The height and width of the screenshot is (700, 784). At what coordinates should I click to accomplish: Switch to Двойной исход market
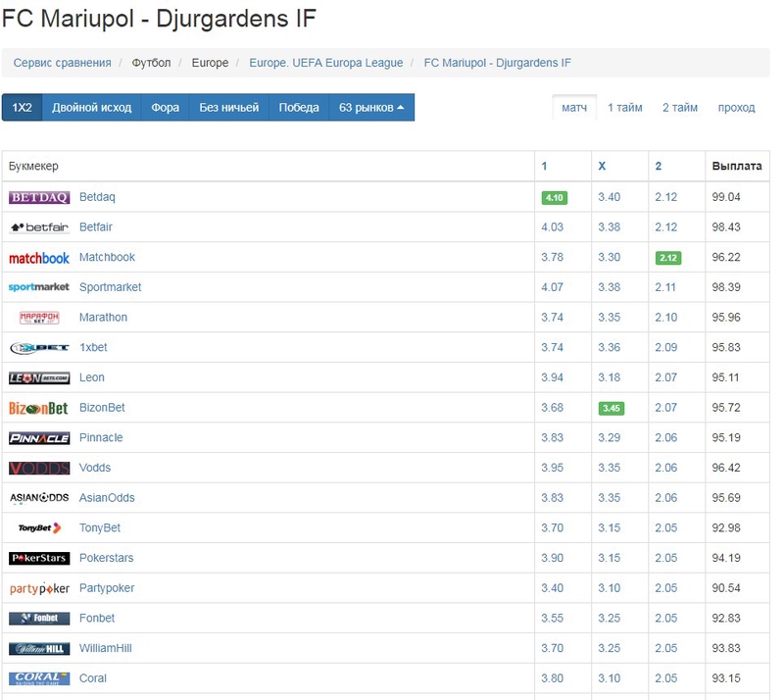pyautogui.click(x=91, y=108)
